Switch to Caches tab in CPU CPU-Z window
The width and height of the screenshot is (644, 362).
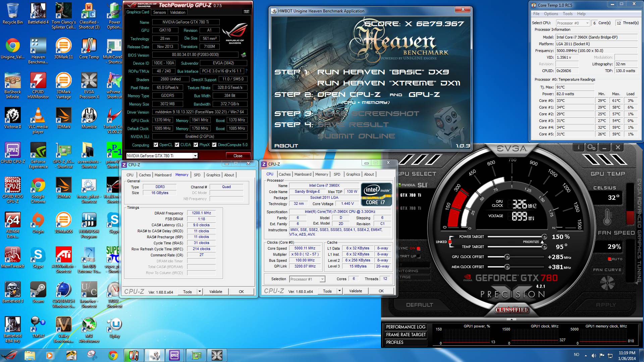pyautogui.click(x=284, y=174)
